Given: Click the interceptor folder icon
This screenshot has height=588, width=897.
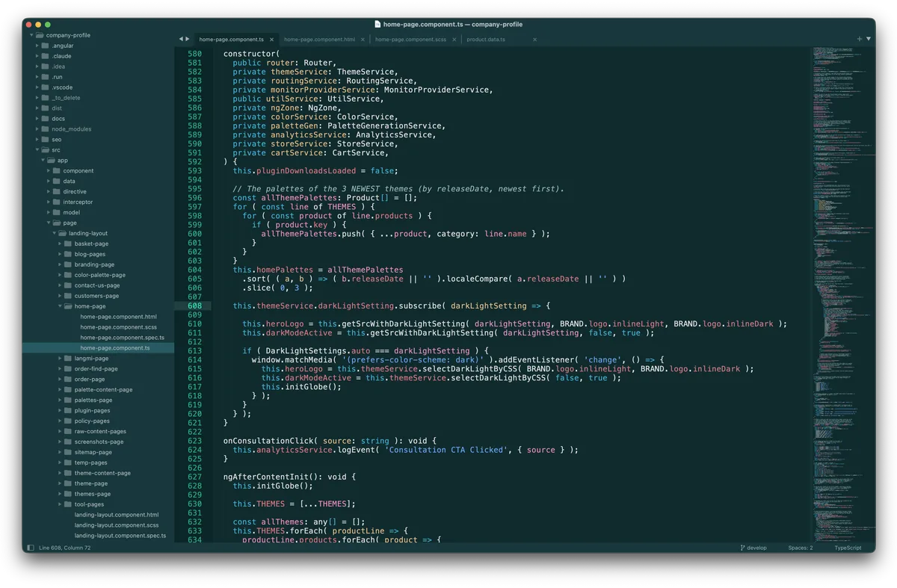Looking at the screenshot, I should click(x=57, y=202).
